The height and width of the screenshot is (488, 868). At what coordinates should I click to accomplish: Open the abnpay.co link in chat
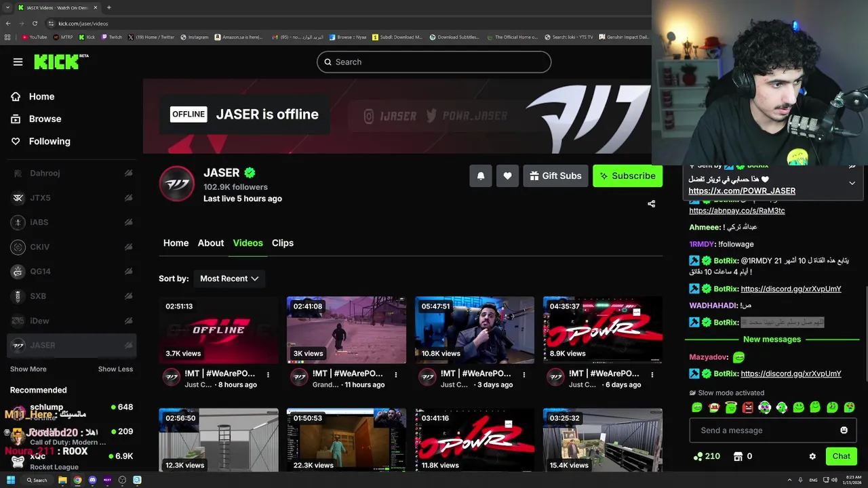[x=737, y=211]
